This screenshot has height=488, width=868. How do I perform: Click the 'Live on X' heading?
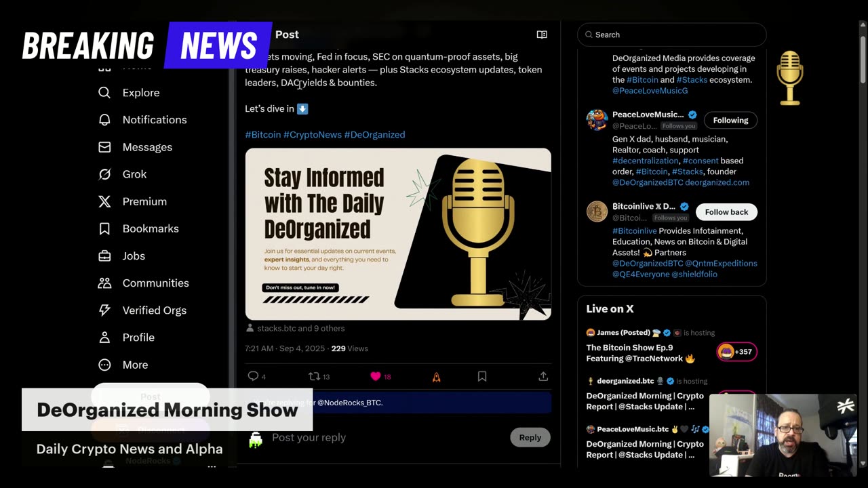click(x=610, y=308)
